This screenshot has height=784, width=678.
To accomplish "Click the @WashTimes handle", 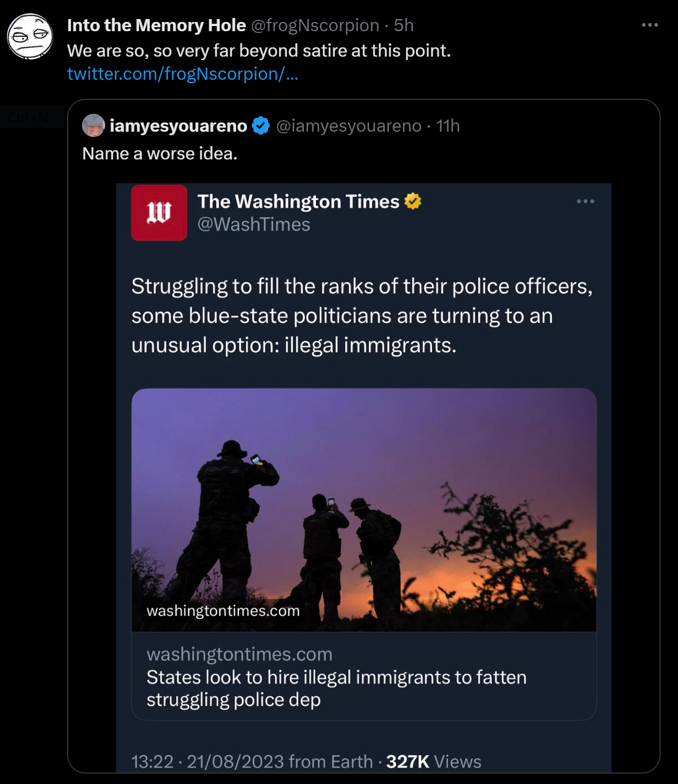I will pyautogui.click(x=254, y=224).
